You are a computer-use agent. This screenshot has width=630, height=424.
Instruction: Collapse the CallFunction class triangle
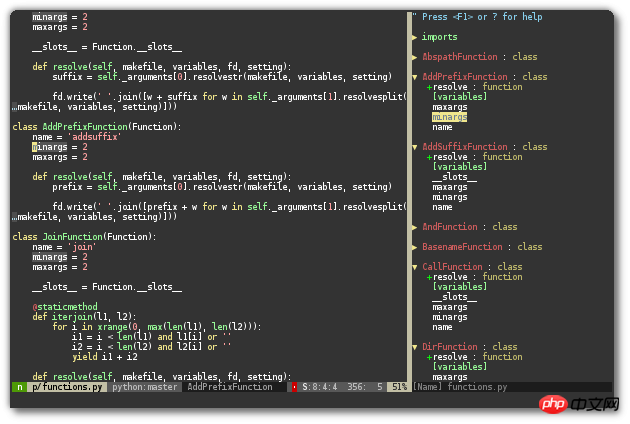[x=414, y=267]
